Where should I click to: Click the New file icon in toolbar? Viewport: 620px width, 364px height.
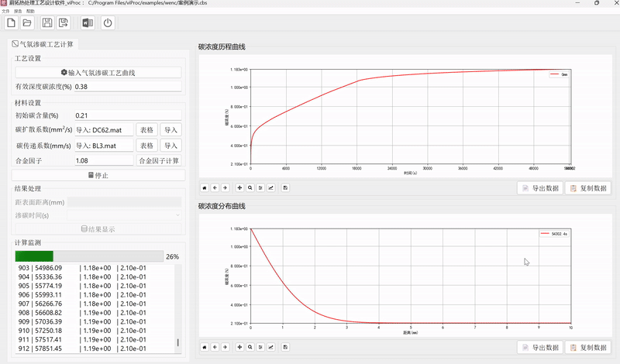pyautogui.click(x=11, y=23)
